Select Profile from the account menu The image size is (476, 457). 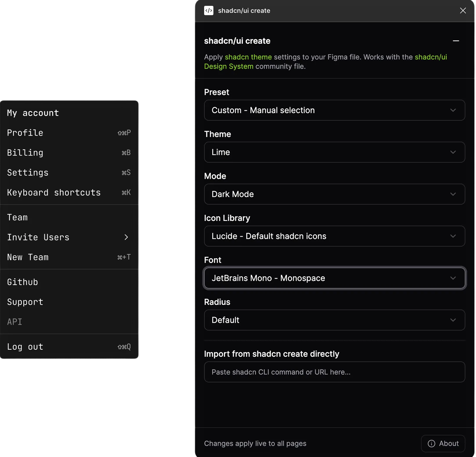(25, 133)
